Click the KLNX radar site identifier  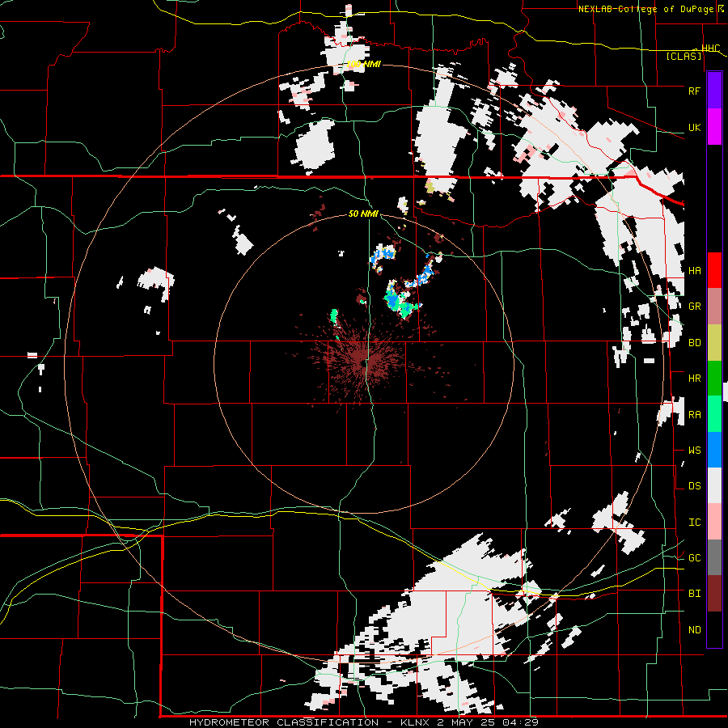[414, 722]
